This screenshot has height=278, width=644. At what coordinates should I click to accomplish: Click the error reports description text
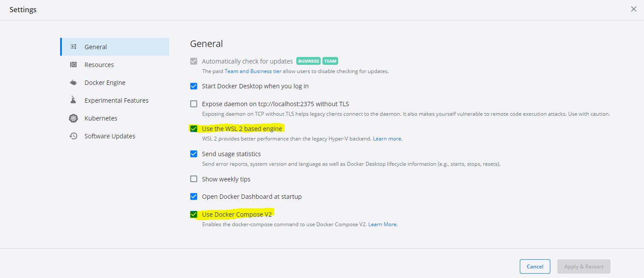click(x=351, y=164)
